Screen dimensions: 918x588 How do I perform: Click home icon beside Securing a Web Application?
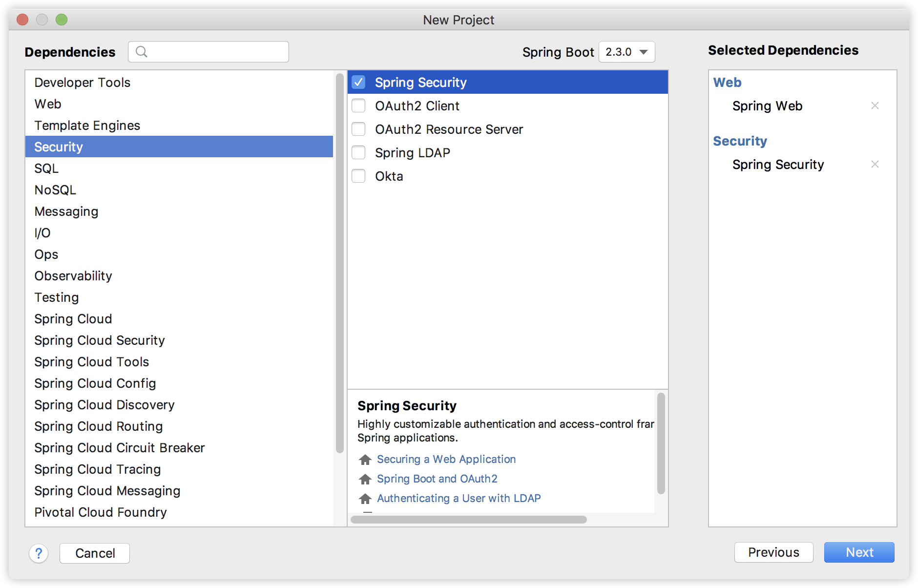pos(365,459)
